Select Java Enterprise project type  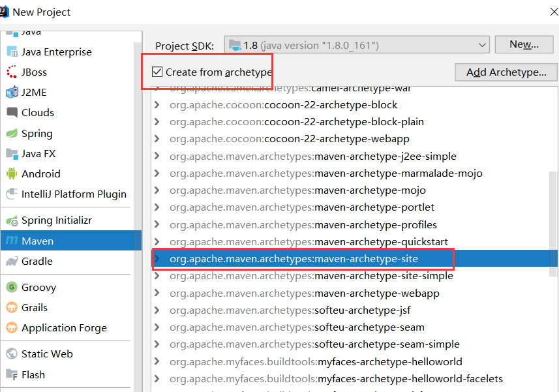point(68,52)
